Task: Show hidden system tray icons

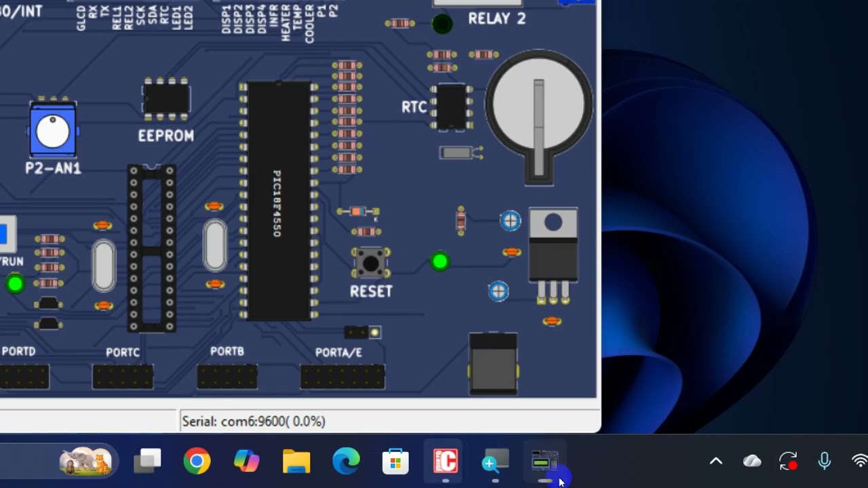Action: (715, 462)
